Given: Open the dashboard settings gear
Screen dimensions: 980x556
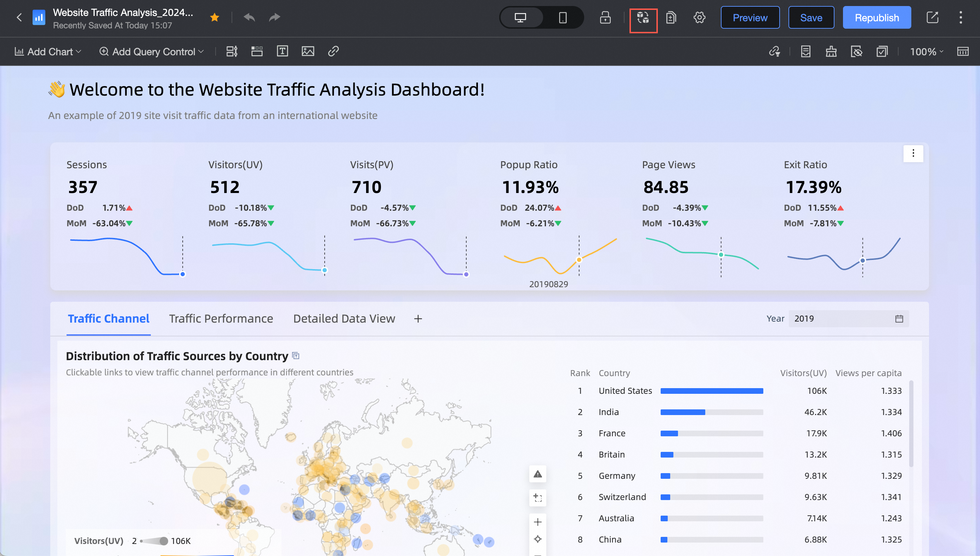Looking at the screenshot, I should coord(699,18).
